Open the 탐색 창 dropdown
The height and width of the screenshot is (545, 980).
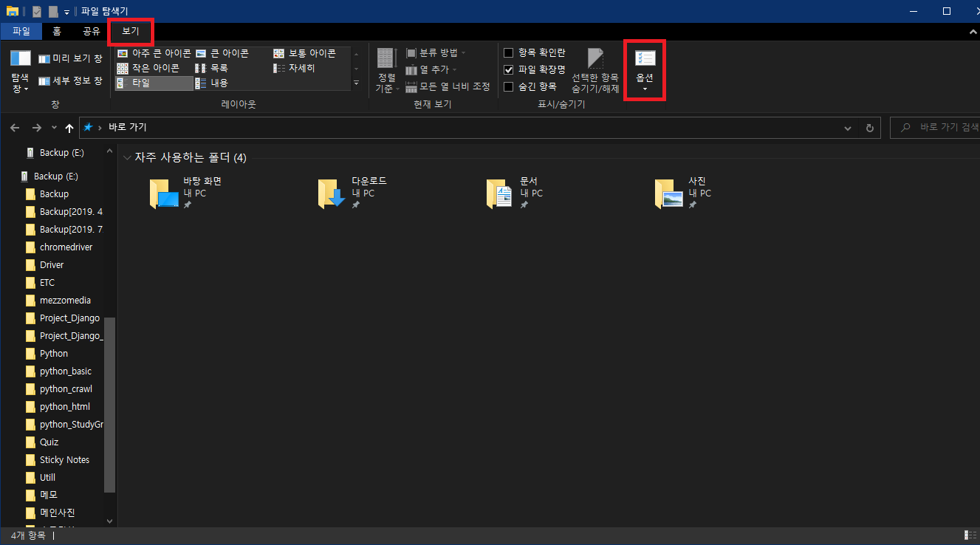pyautogui.click(x=20, y=71)
